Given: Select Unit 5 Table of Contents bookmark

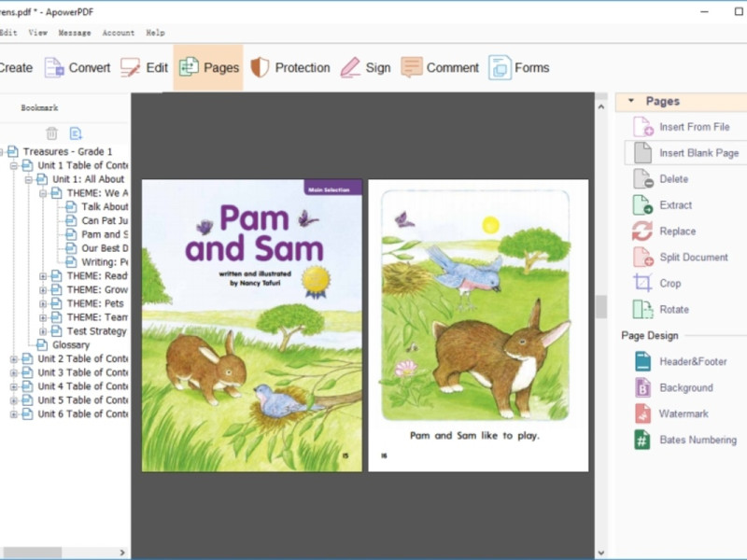Looking at the screenshot, I should click(82, 400).
